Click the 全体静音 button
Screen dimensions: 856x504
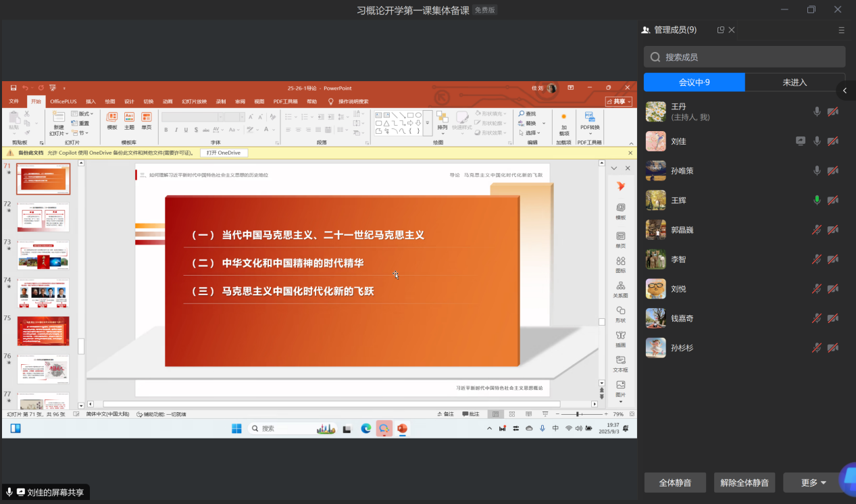click(675, 482)
